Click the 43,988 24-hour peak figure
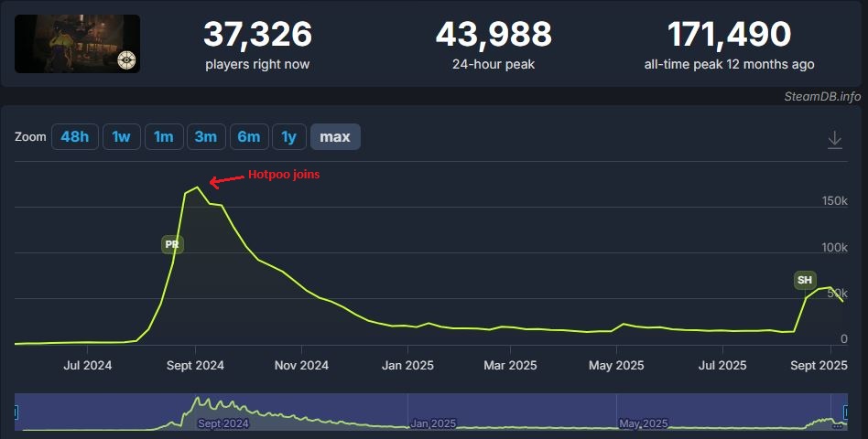The image size is (868, 439). coord(494,34)
